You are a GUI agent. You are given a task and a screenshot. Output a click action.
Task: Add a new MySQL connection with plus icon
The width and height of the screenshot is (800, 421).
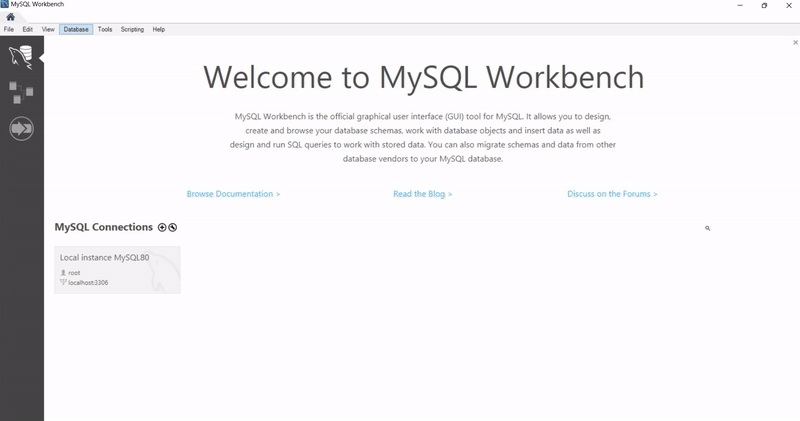pos(162,228)
